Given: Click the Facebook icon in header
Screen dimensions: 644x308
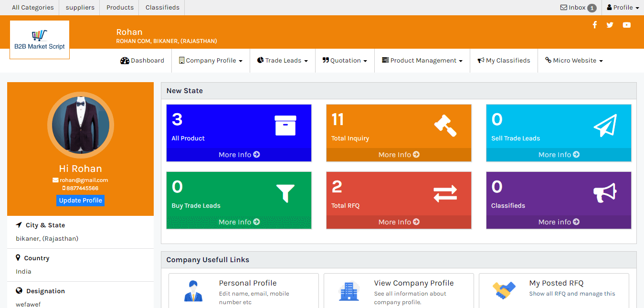Looking at the screenshot, I should (594, 25).
